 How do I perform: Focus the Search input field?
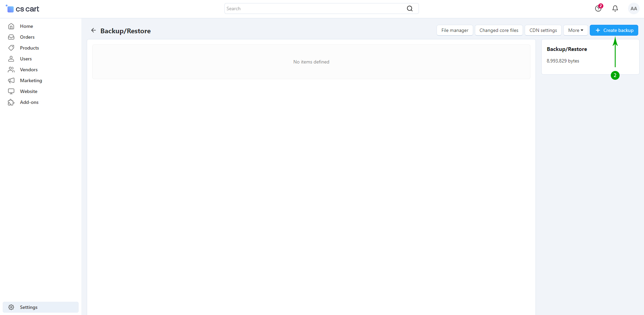coord(315,8)
